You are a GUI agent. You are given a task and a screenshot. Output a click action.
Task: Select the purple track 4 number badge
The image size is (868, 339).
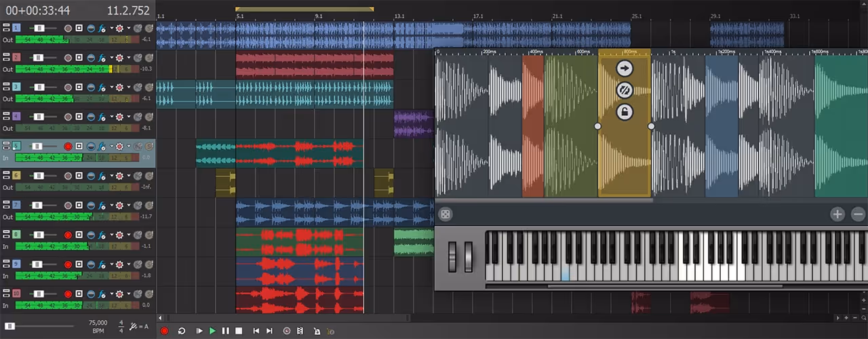pos(16,117)
